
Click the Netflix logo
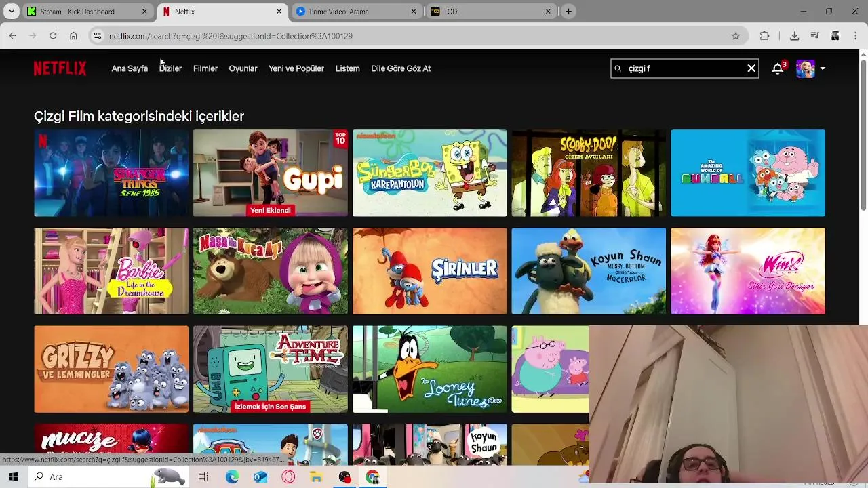[60, 68]
